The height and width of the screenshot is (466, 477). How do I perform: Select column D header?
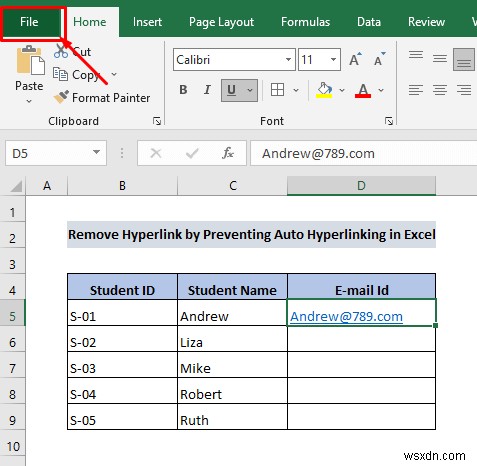tap(361, 186)
